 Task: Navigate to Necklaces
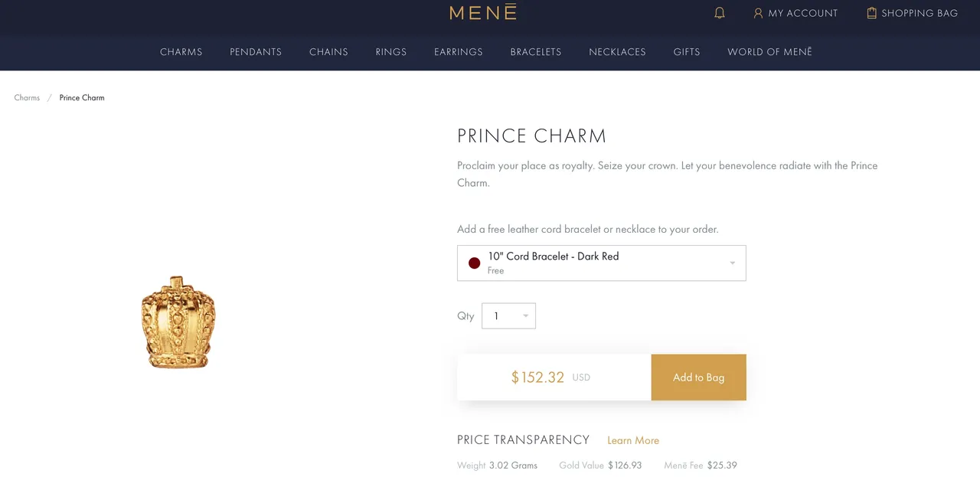pyautogui.click(x=617, y=52)
